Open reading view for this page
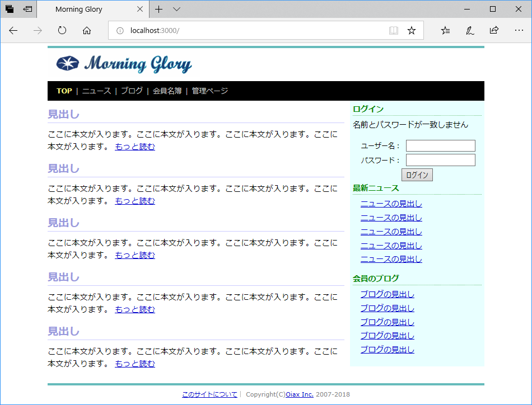532x405 pixels. 394,31
